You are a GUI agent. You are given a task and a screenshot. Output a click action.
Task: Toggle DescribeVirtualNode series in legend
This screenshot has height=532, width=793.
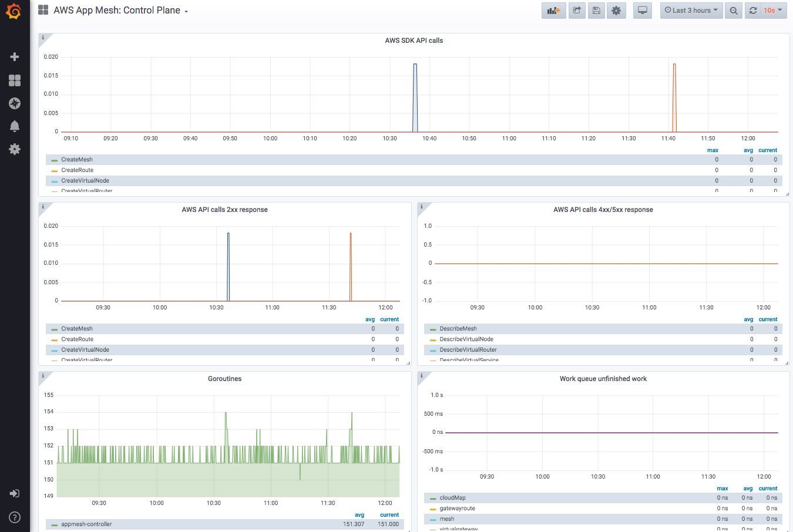(466, 339)
